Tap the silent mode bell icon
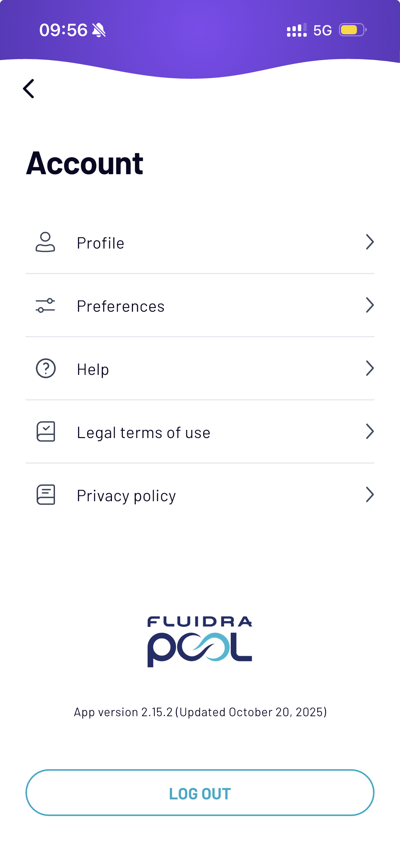Screen dimensions: 400x868 point(99,30)
